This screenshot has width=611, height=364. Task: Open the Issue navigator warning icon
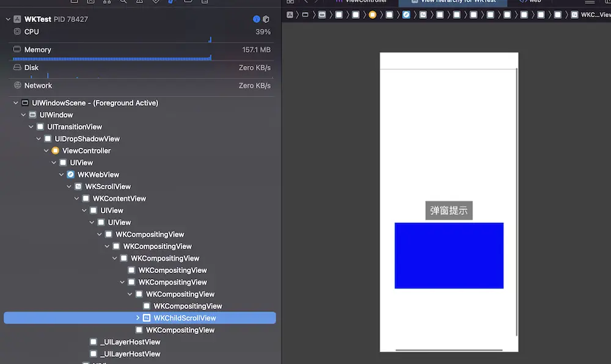click(x=139, y=4)
